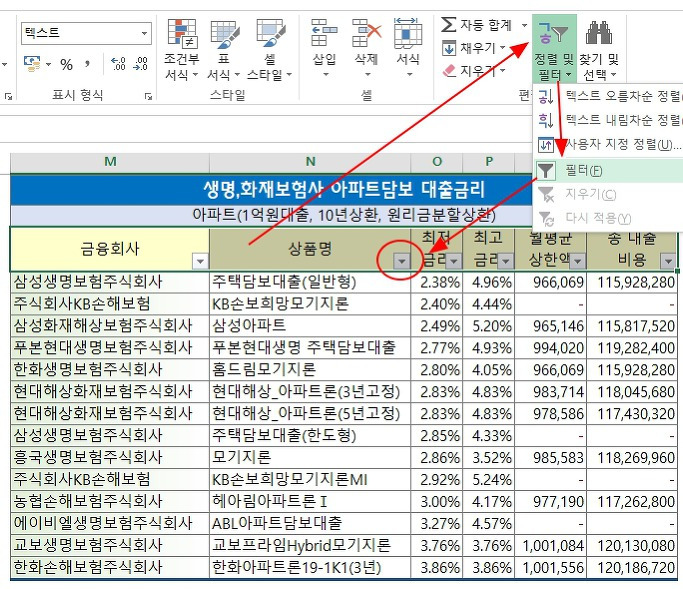Image resolution: width=683 pixels, height=589 pixels.
Task: Select column N header
Action: pos(310,162)
